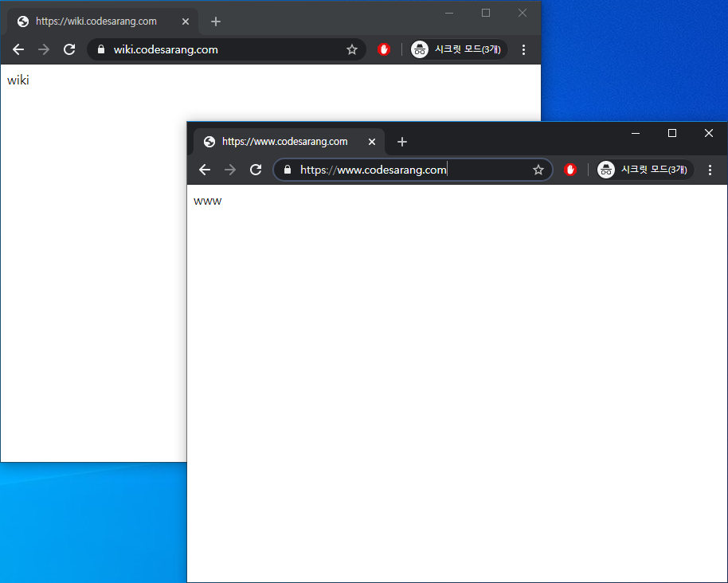This screenshot has width=728, height=583.
Task: Open the red hand extension in www window
Action: pyautogui.click(x=570, y=170)
